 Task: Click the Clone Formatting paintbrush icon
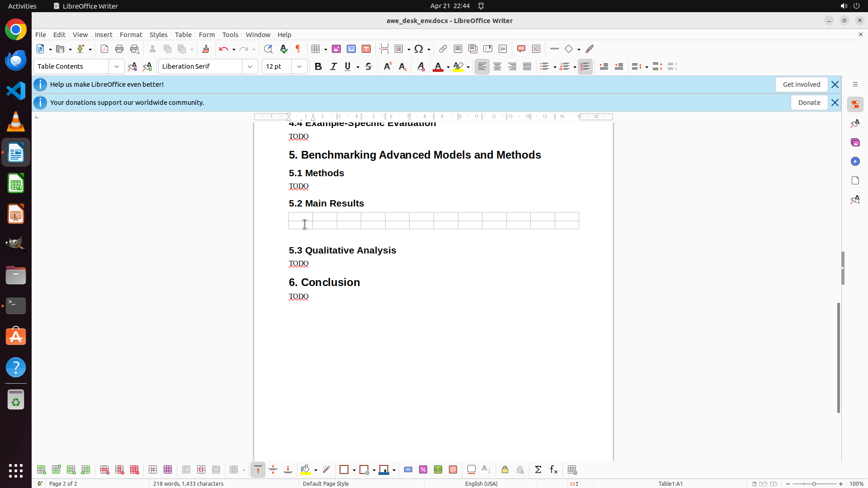coord(206,49)
